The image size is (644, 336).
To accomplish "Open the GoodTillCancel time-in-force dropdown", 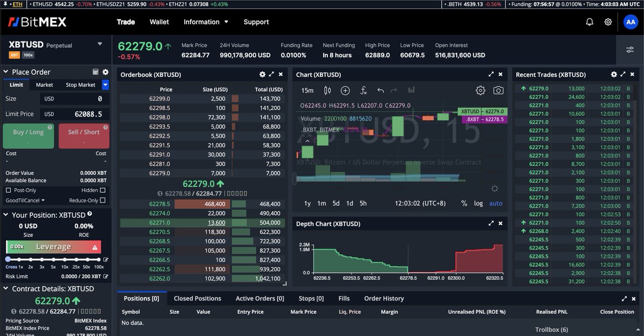I will (x=25, y=200).
